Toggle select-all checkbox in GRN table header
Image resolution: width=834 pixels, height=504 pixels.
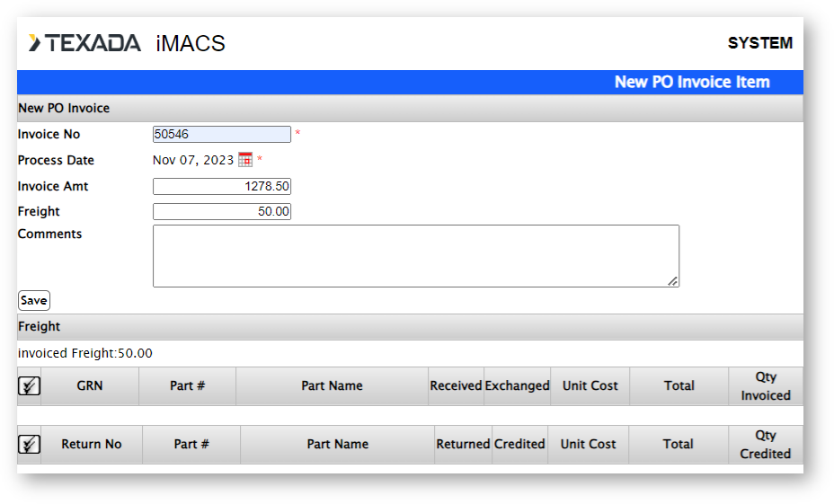click(30, 386)
